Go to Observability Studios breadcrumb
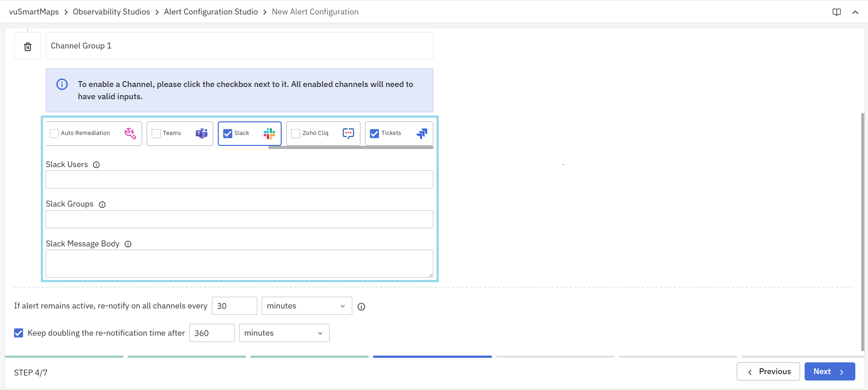The width and height of the screenshot is (868, 390). [x=111, y=12]
